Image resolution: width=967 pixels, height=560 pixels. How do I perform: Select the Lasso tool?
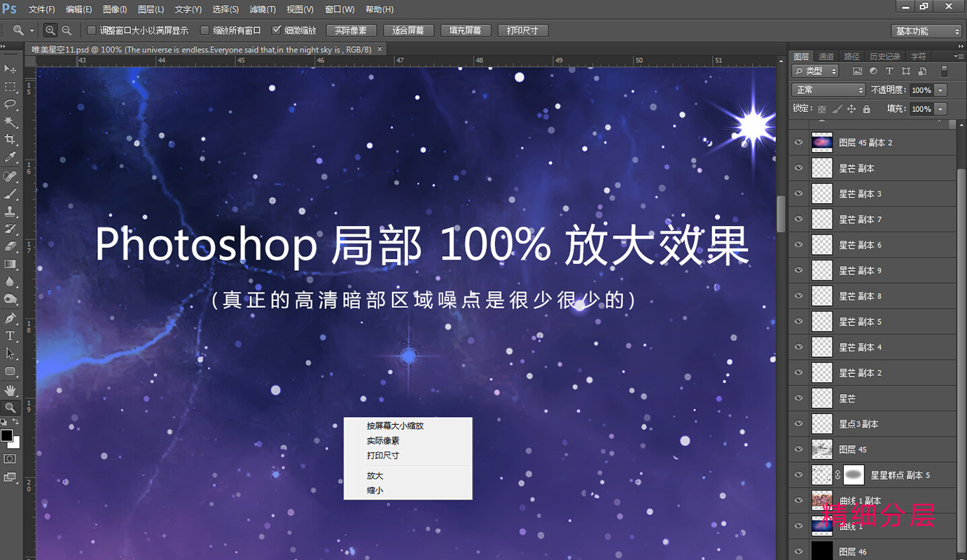[11, 104]
